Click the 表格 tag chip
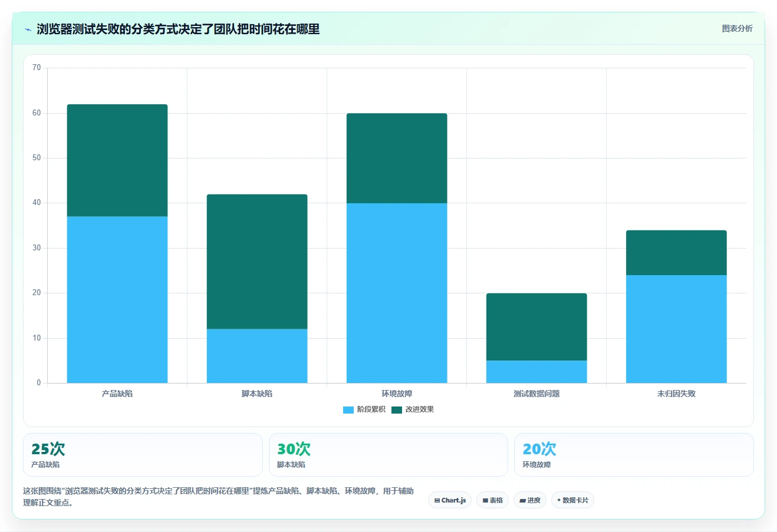 click(492, 500)
